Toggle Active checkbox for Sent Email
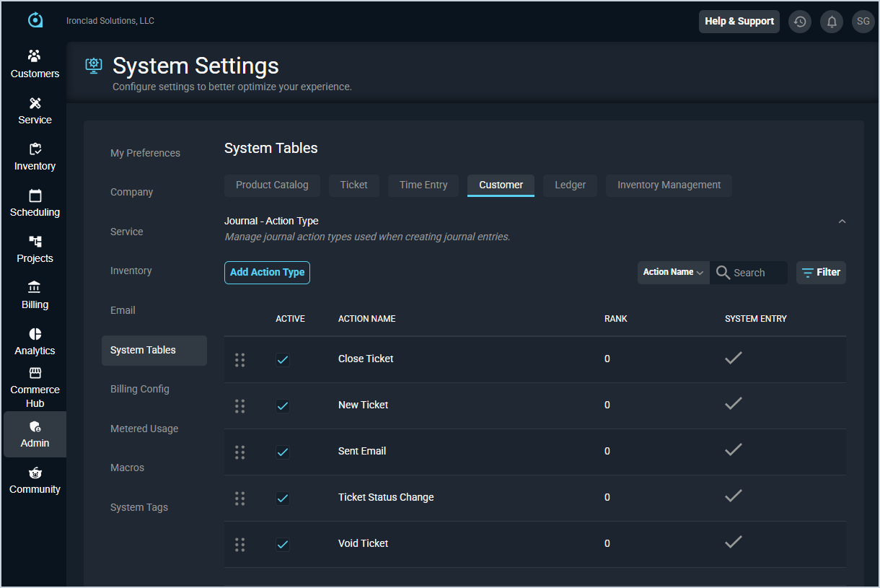The height and width of the screenshot is (588, 880). pyautogui.click(x=283, y=452)
